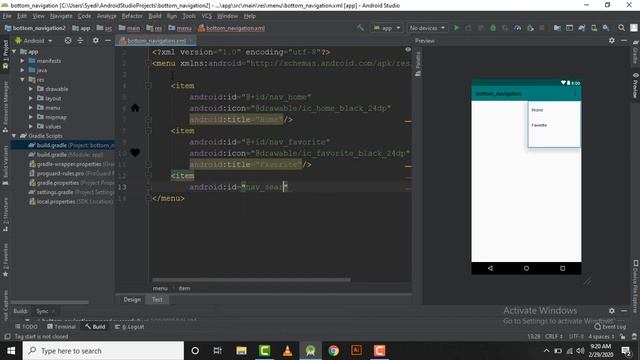This screenshot has width=640, height=360.
Task: Click the Stop icon in toolbar
Action: (542, 28)
